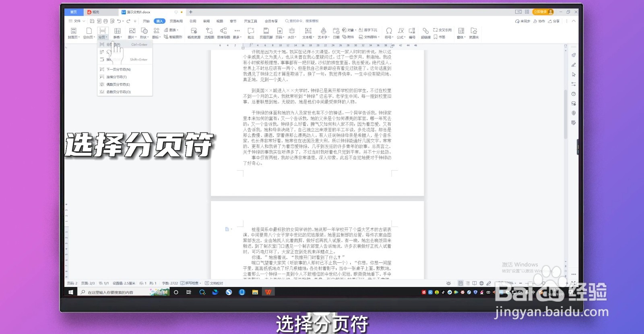Open the 更多 more items dropdown
This screenshot has width=644, height=334.
click(x=237, y=33)
